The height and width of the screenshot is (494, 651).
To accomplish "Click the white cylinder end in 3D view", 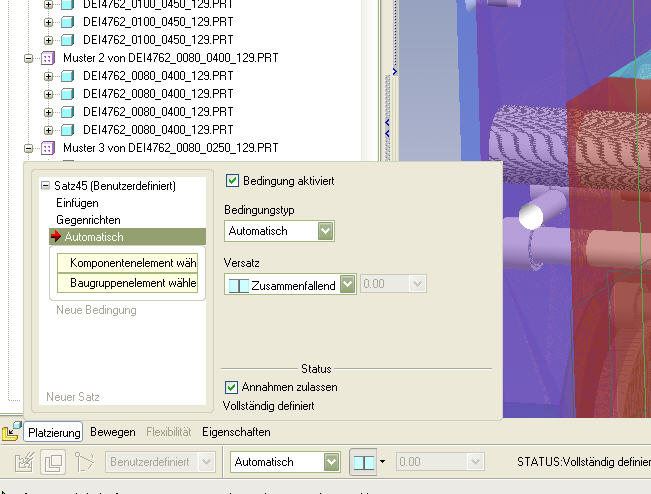I will coord(531,216).
